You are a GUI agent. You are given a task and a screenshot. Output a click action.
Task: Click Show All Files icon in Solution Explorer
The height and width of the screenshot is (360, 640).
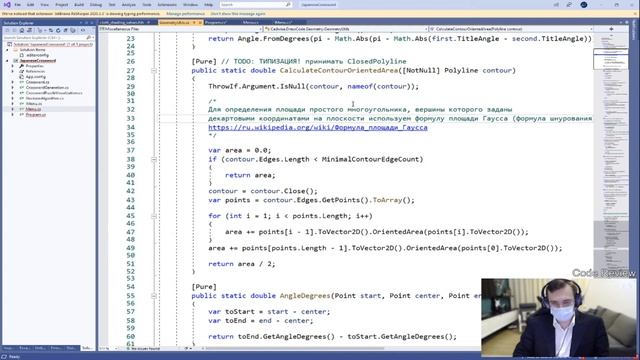(x=73, y=31)
